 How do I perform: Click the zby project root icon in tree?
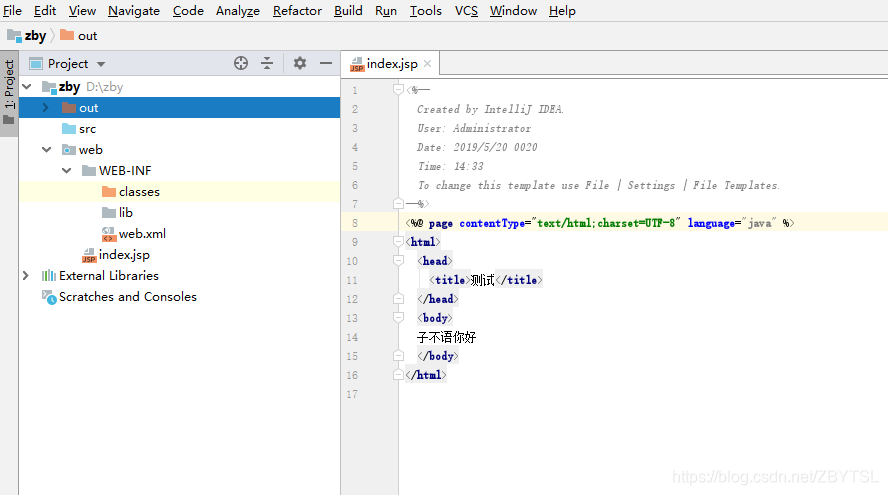pyautogui.click(x=49, y=87)
